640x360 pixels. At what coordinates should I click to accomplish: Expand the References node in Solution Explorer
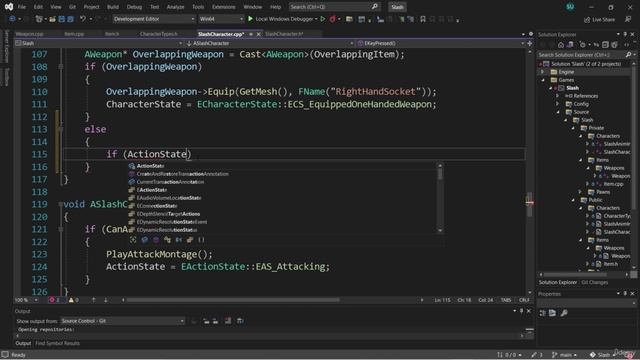[x=558, y=96]
